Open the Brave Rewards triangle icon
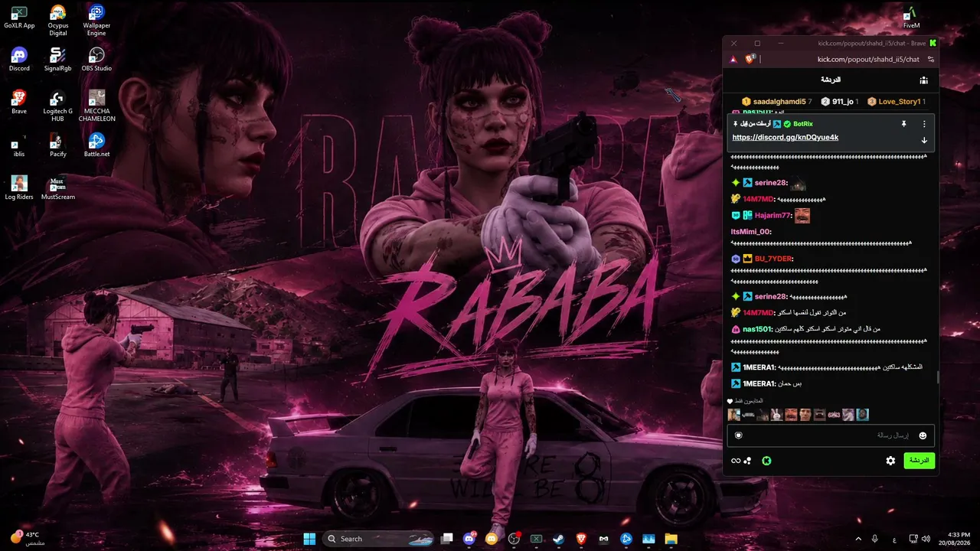The width and height of the screenshot is (980, 551). coord(733,59)
